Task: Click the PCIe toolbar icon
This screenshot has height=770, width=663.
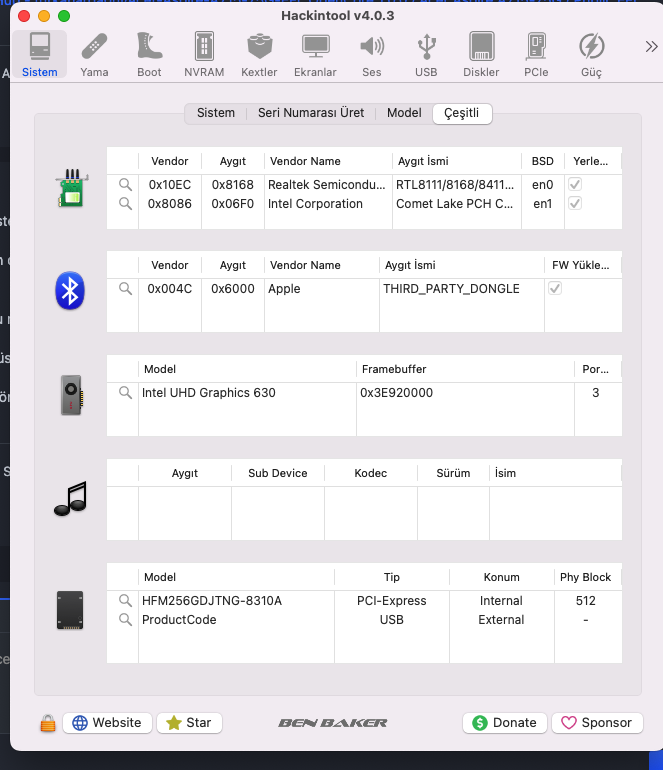Action: click(x=536, y=54)
